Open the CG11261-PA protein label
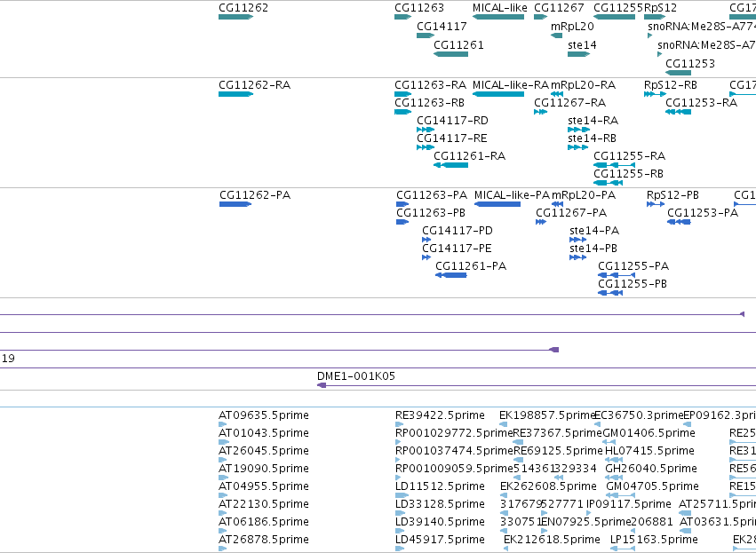 (x=471, y=266)
